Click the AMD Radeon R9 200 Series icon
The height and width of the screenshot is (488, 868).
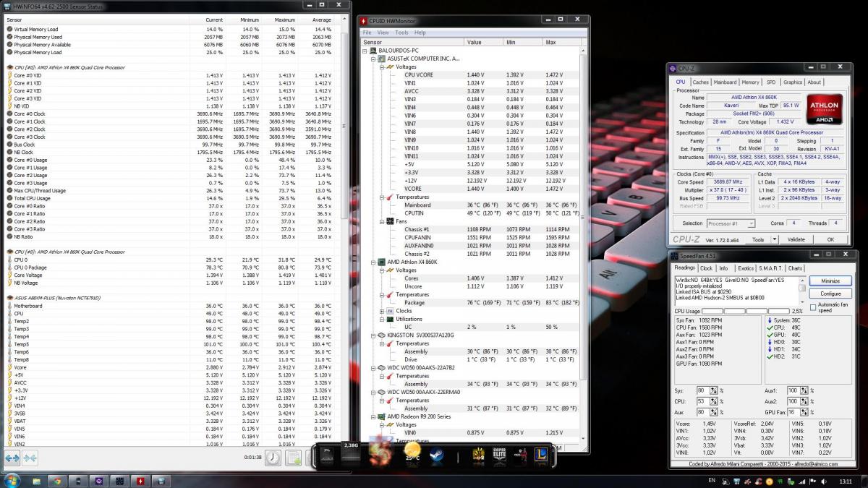(x=382, y=416)
